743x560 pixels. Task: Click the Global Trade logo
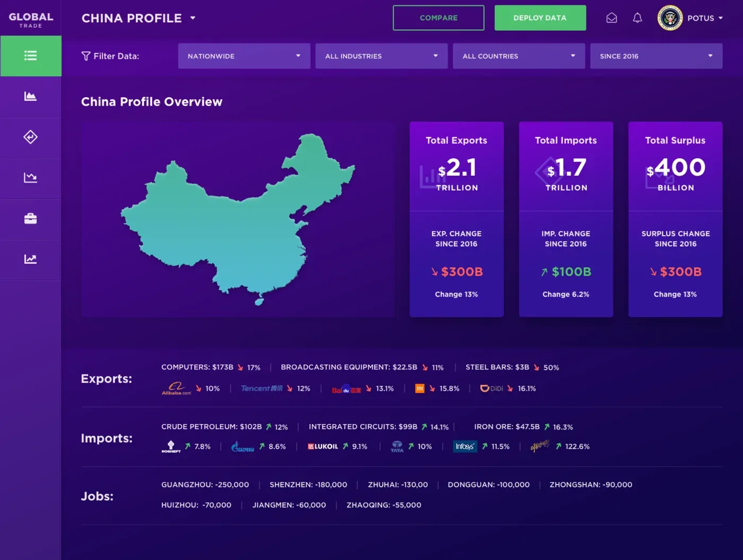(31, 20)
